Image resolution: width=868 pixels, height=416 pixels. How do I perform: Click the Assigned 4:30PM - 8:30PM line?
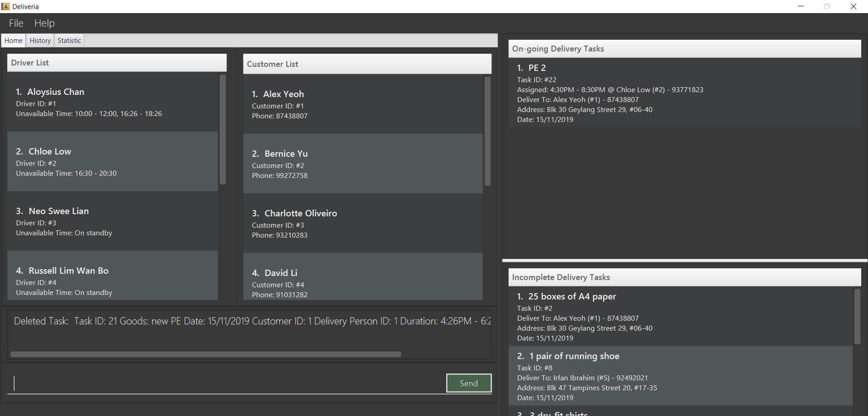click(610, 90)
